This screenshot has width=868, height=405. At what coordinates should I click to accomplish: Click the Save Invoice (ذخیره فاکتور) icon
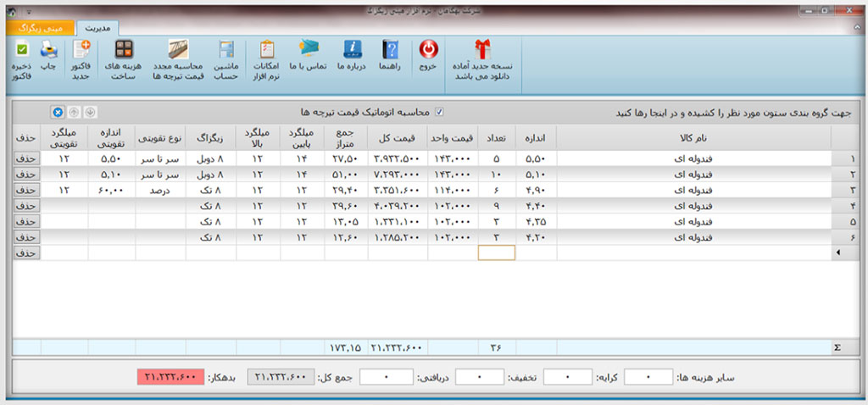[x=22, y=51]
